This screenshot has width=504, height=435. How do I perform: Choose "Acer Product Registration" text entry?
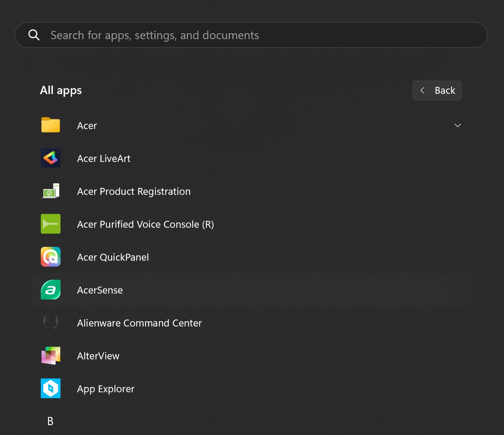[134, 192]
